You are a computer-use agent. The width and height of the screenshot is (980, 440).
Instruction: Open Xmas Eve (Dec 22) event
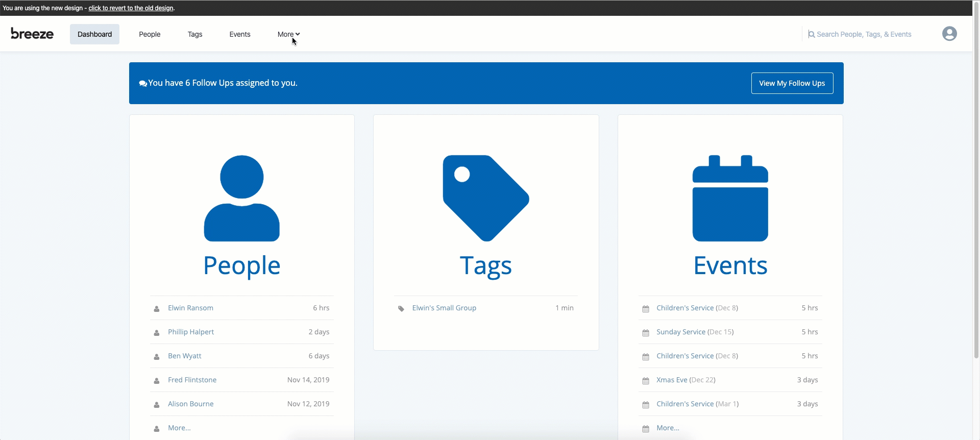pyautogui.click(x=686, y=380)
